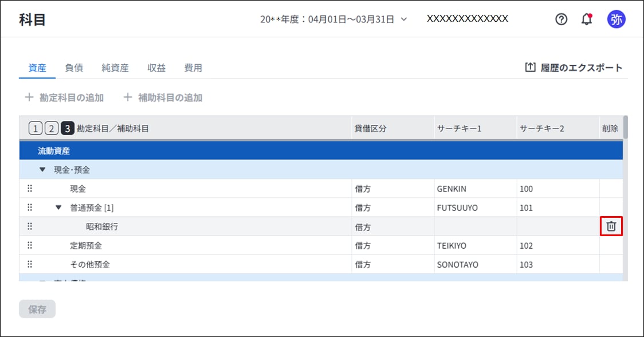The height and width of the screenshot is (337, 644).
Task: Collapse the 現金·預金 group
Action: click(42, 170)
